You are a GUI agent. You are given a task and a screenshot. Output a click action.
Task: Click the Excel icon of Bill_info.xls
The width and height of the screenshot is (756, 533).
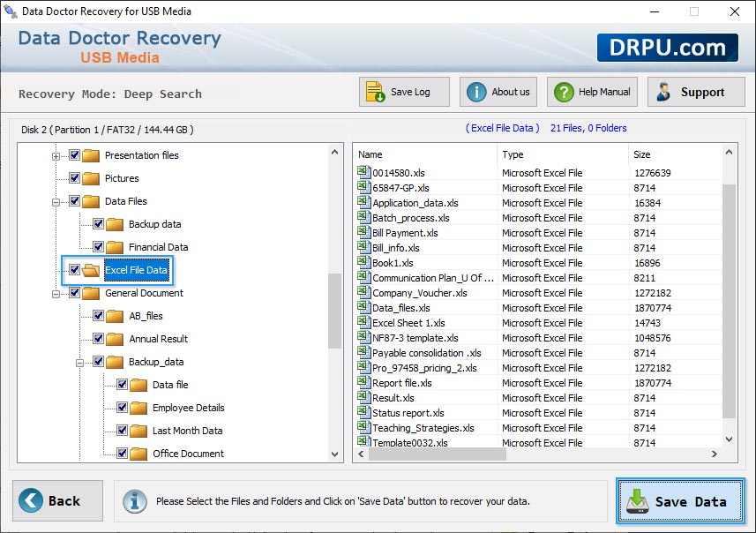click(x=363, y=247)
